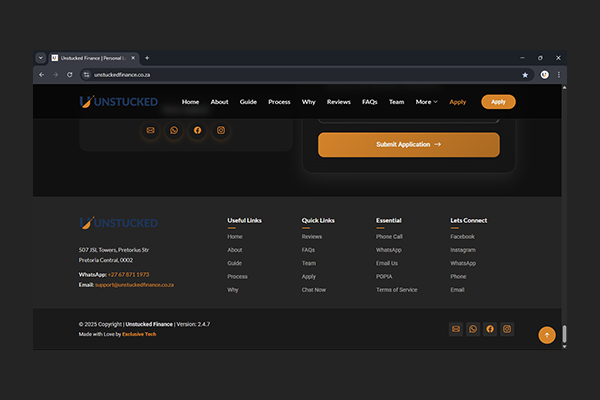Expand the More menu in navbar
This screenshot has width=600, height=400.
pyautogui.click(x=426, y=102)
